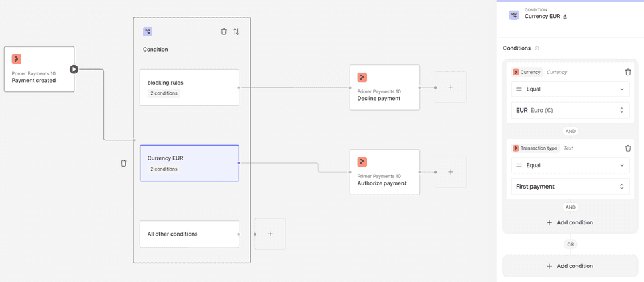Viewport: 644px width, 282px height.
Task: Select the All other conditions branch
Action: pos(189,234)
